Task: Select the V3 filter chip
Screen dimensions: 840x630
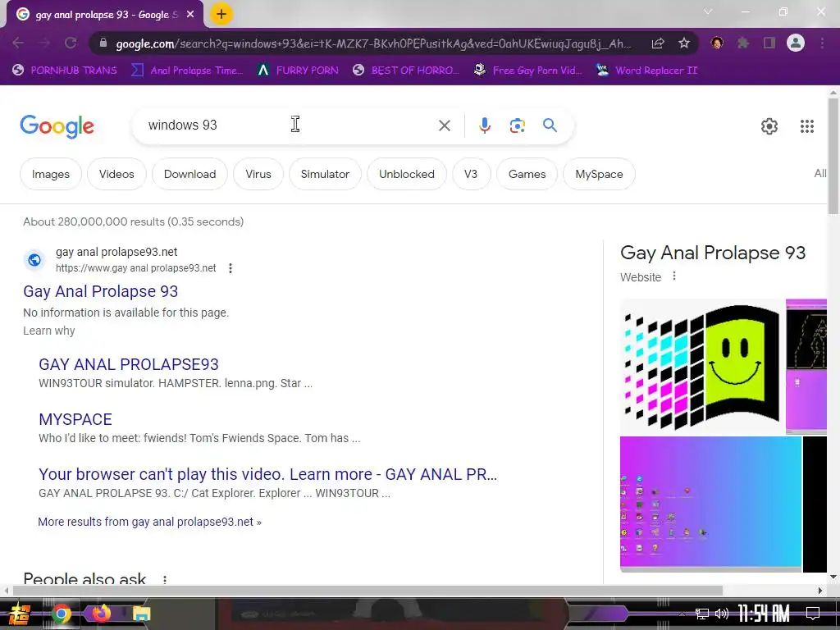Action: [x=470, y=174]
